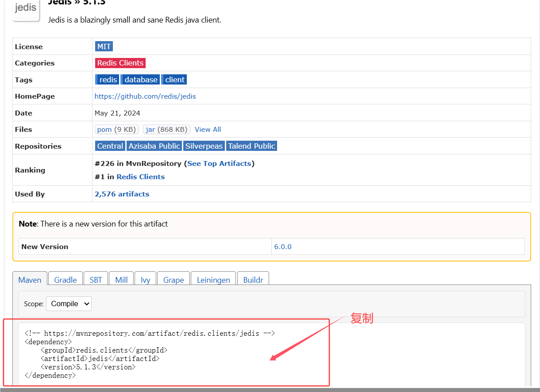Click the Repositories row label
540x392 pixels.
38,146
